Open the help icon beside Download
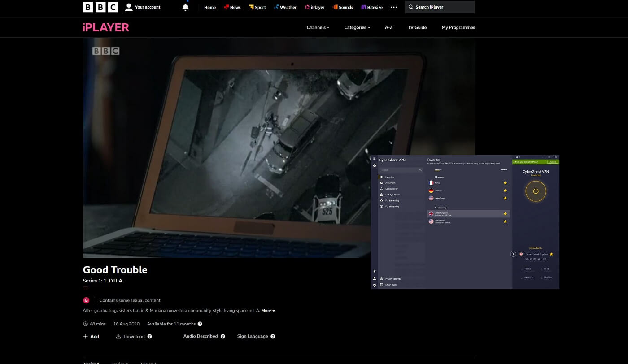Viewport: 628px width, 364px height. click(149, 336)
